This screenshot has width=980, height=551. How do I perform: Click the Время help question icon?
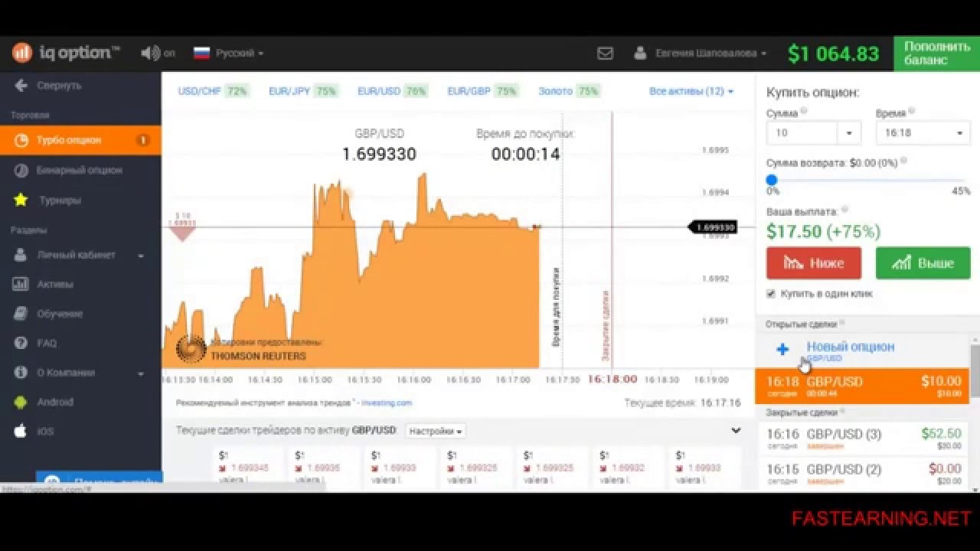click(912, 112)
